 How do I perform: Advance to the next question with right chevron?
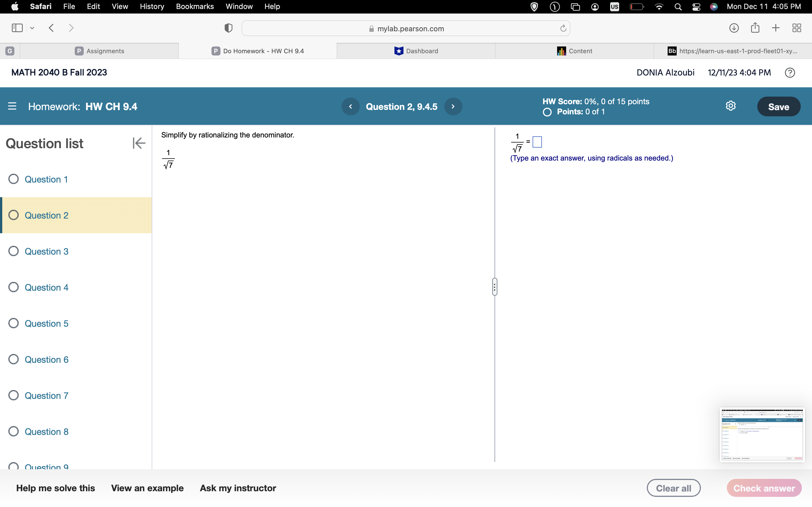coord(453,106)
